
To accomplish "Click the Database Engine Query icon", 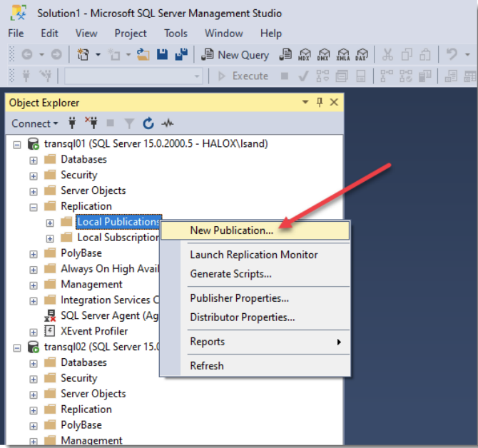I will 285,55.
